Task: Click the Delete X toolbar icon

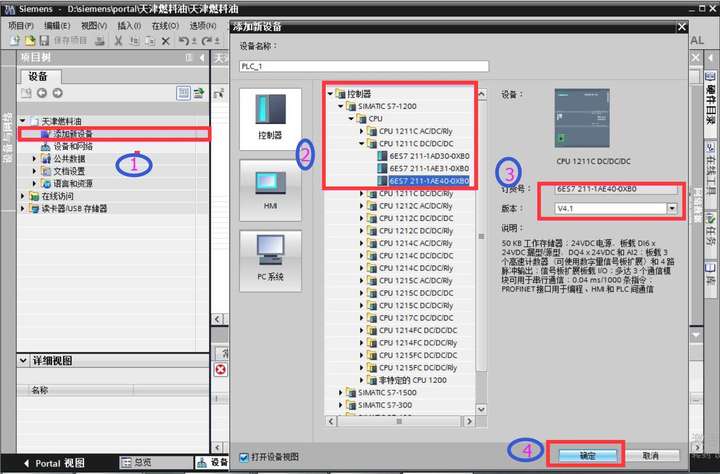Action: tap(166, 41)
